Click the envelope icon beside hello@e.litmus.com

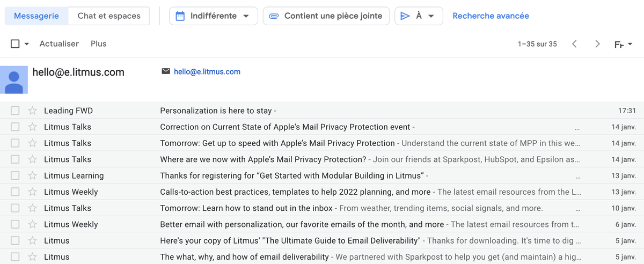point(166,71)
